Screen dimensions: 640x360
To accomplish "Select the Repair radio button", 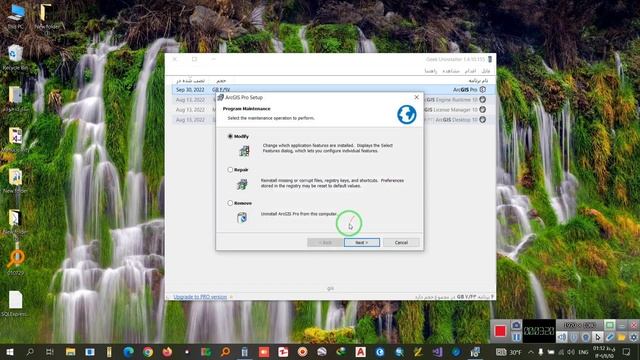I will [x=230, y=169].
